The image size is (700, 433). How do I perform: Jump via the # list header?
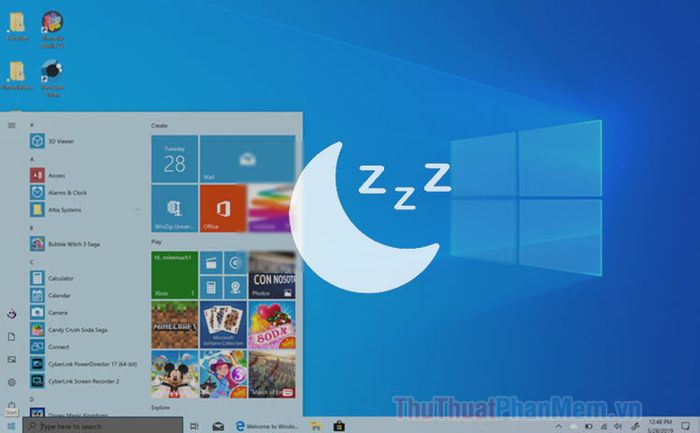click(32, 125)
